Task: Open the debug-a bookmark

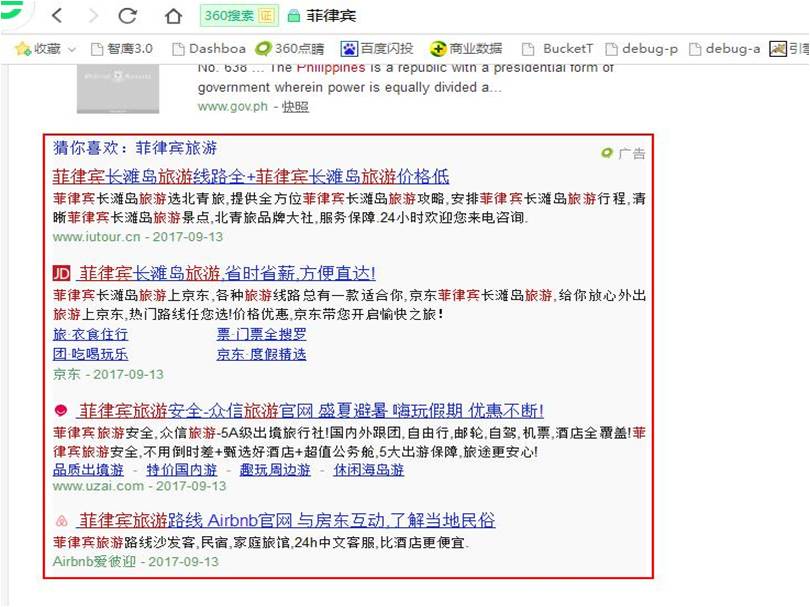Action: 725,49
